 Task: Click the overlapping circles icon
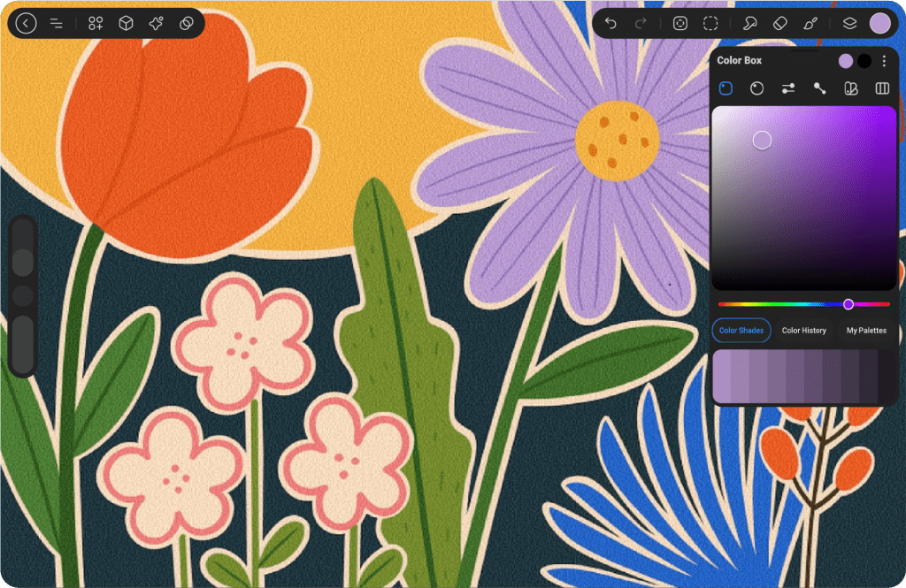click(187, 24)
